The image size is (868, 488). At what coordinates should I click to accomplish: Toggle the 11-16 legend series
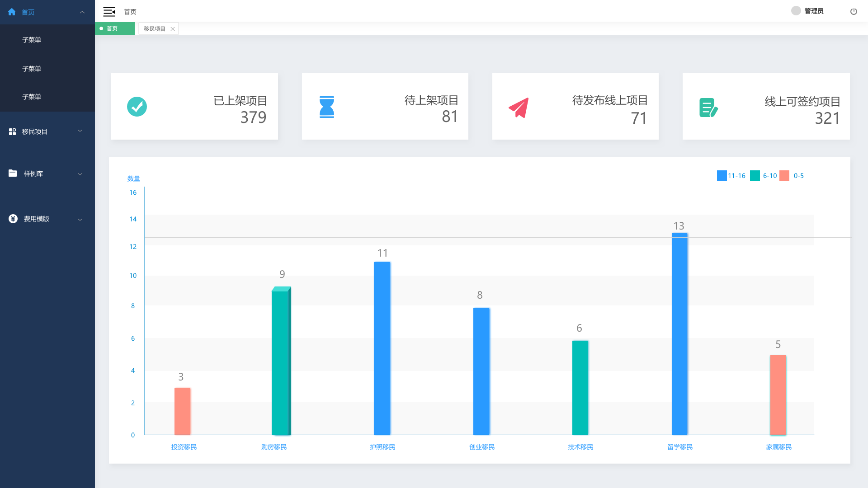point(722,176)
